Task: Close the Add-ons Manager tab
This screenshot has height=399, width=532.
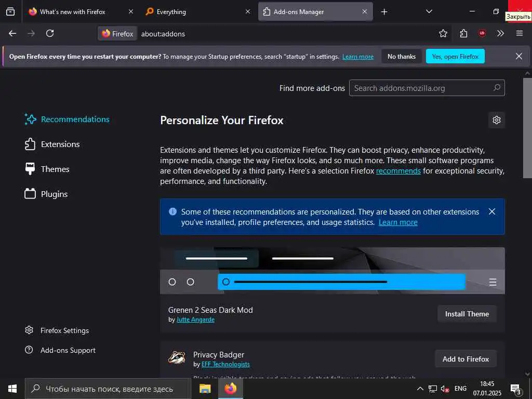Action: click(364, 11)
